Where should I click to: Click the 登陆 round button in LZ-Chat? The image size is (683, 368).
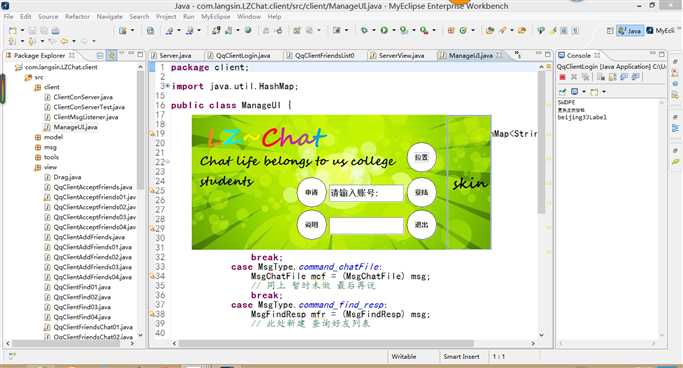click(x=421, y=192)
